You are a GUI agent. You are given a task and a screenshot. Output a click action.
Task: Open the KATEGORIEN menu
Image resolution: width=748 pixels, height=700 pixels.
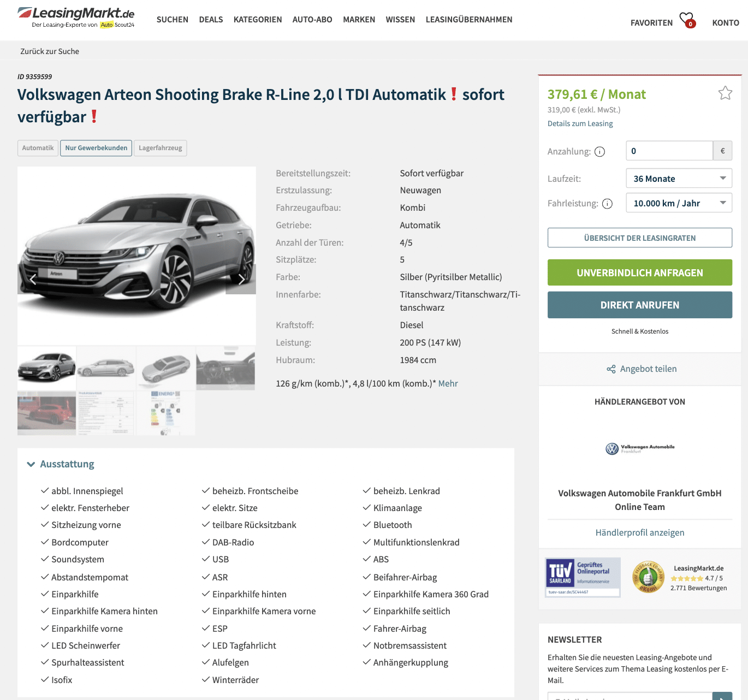[x=258, y=20]
